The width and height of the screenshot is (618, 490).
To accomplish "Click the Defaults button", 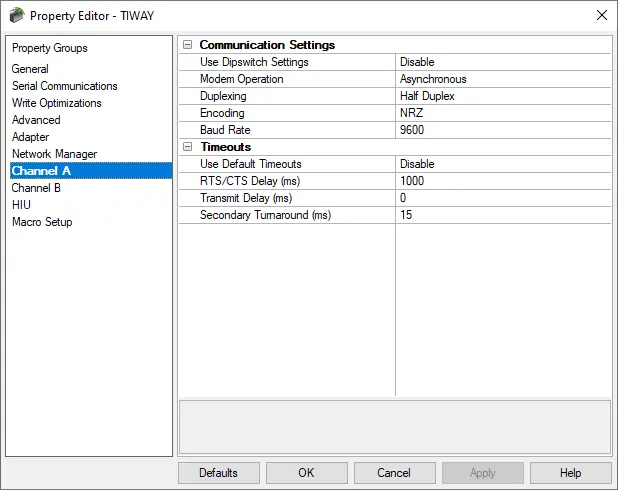I will 219,473.
